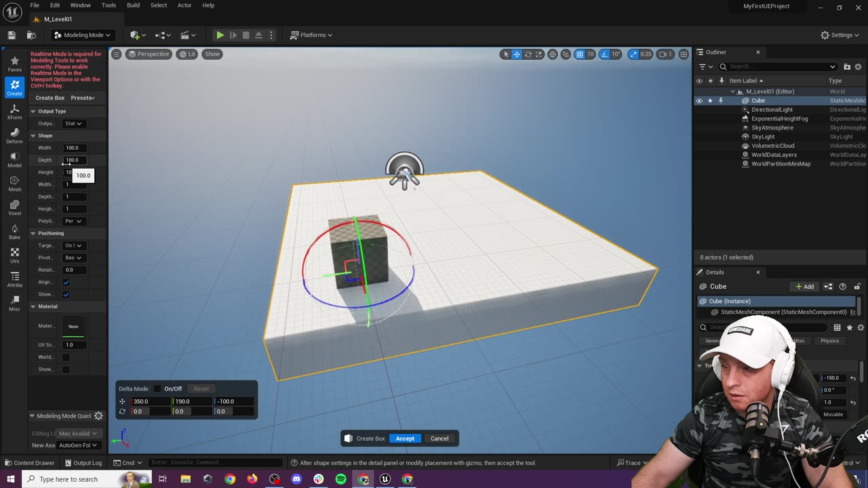
Task: Open the Actor menu
Action: [x=184, y=5]
